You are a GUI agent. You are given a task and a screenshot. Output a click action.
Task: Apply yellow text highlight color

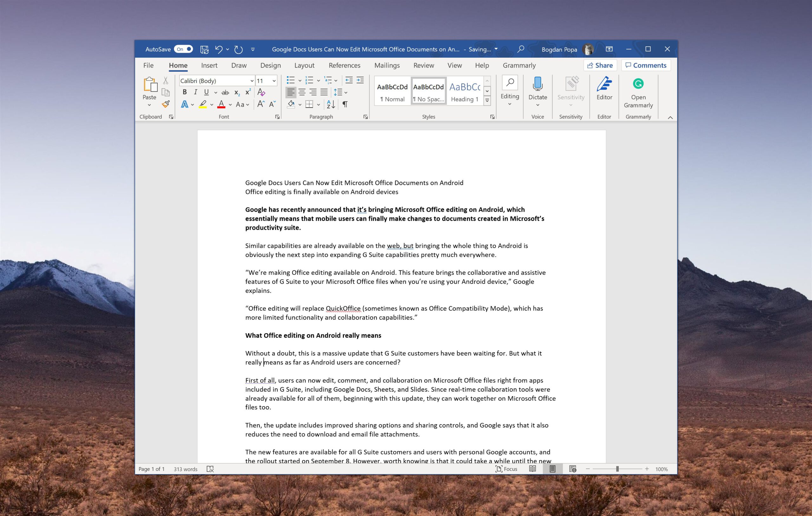click(203, 104)
